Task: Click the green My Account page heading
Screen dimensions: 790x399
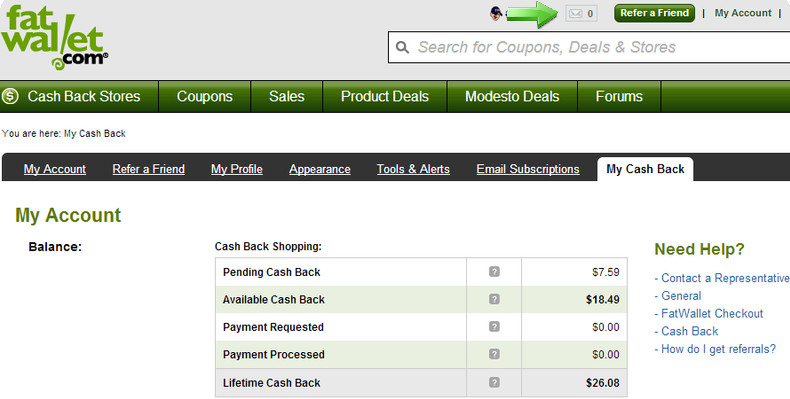Action: [68, 215]
